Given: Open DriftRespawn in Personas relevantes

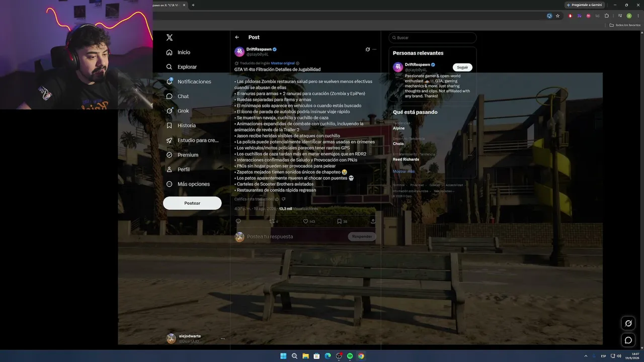Looking at the screenshot, I should [418, 65].
